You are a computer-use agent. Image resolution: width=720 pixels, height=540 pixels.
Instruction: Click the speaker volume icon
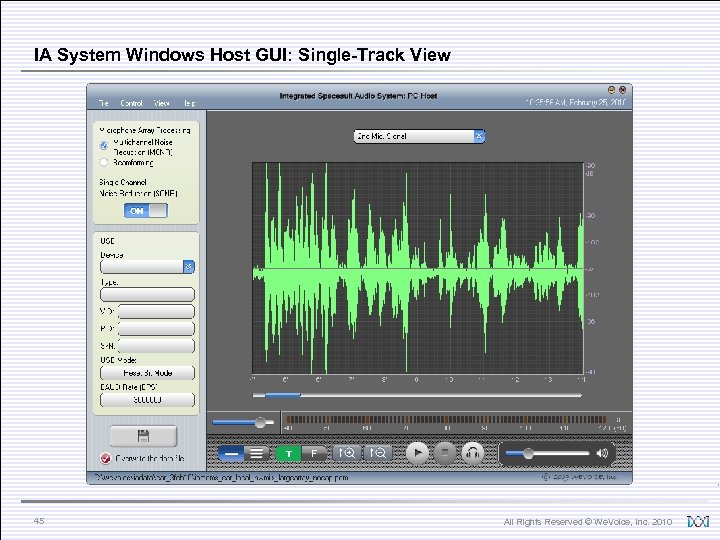[602, 453]
